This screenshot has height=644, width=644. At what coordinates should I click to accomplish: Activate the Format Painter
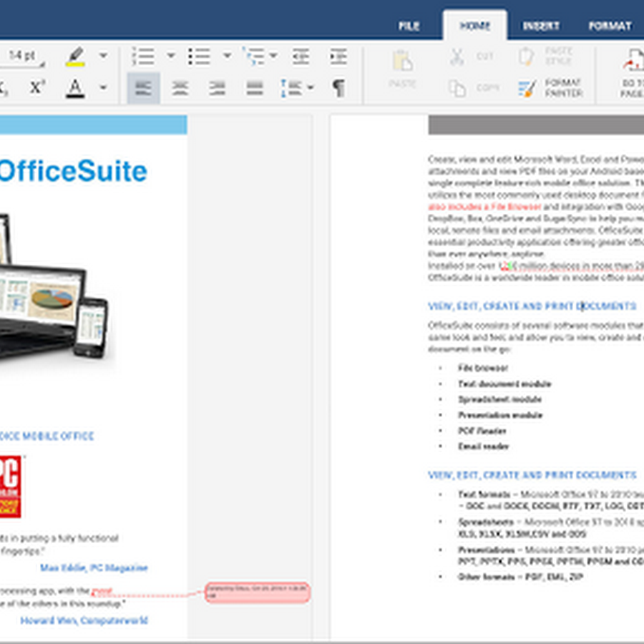tap(550, 88)
